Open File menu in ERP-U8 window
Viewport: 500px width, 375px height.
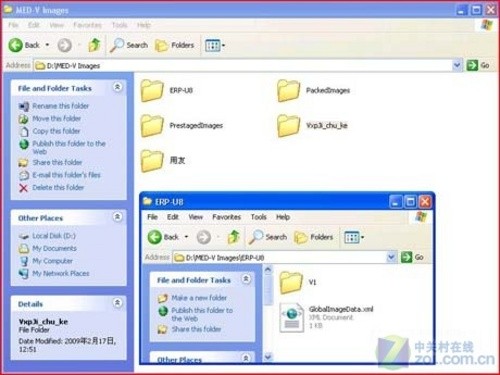point(152,217)
